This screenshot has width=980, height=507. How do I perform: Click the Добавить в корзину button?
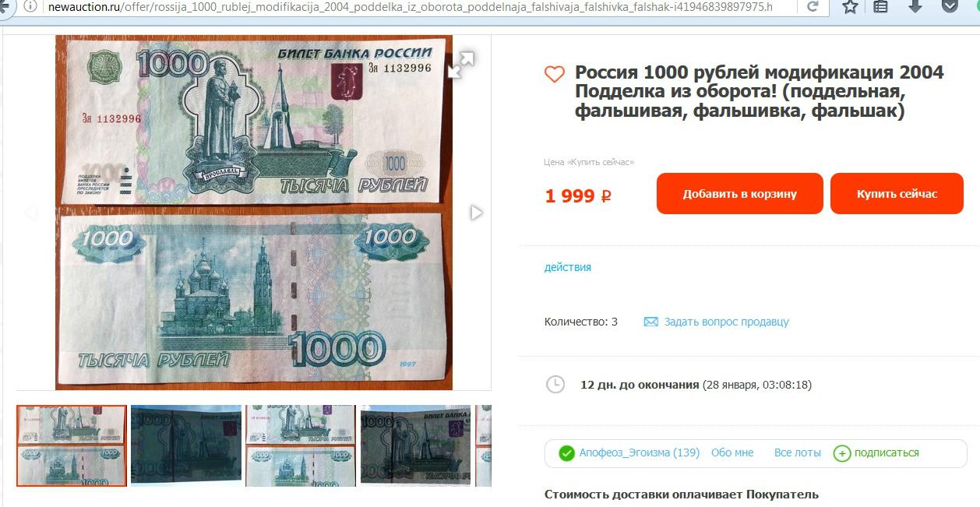(739, 193)
